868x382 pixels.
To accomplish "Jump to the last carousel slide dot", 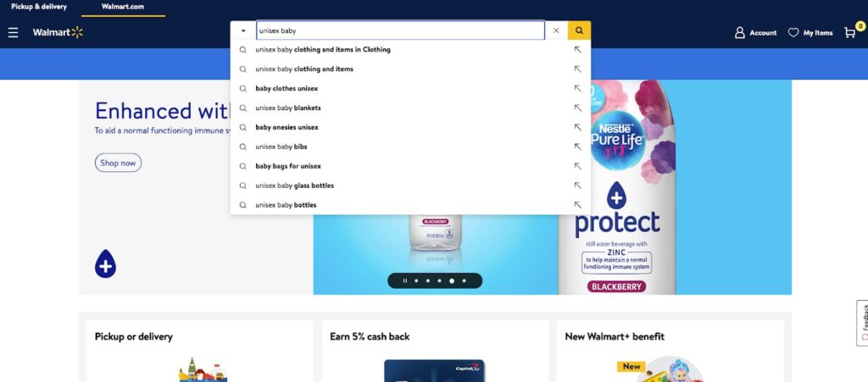I will (464, 281).
